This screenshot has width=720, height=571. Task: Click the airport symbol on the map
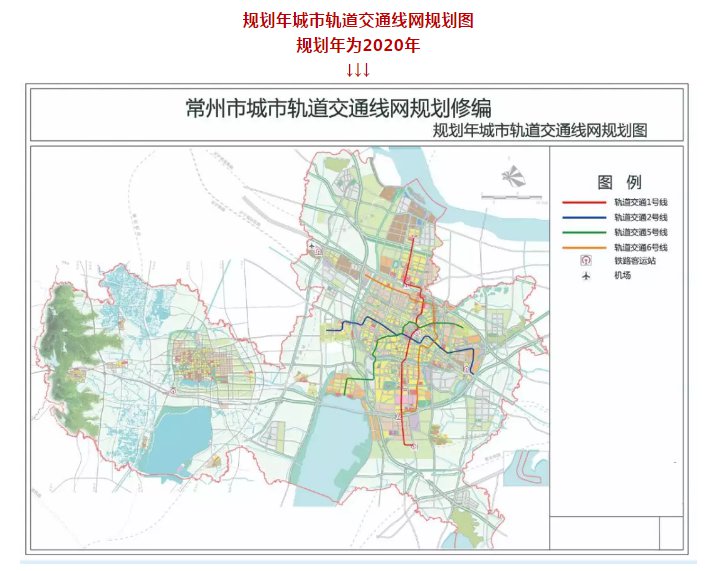[x=313, y=245]
